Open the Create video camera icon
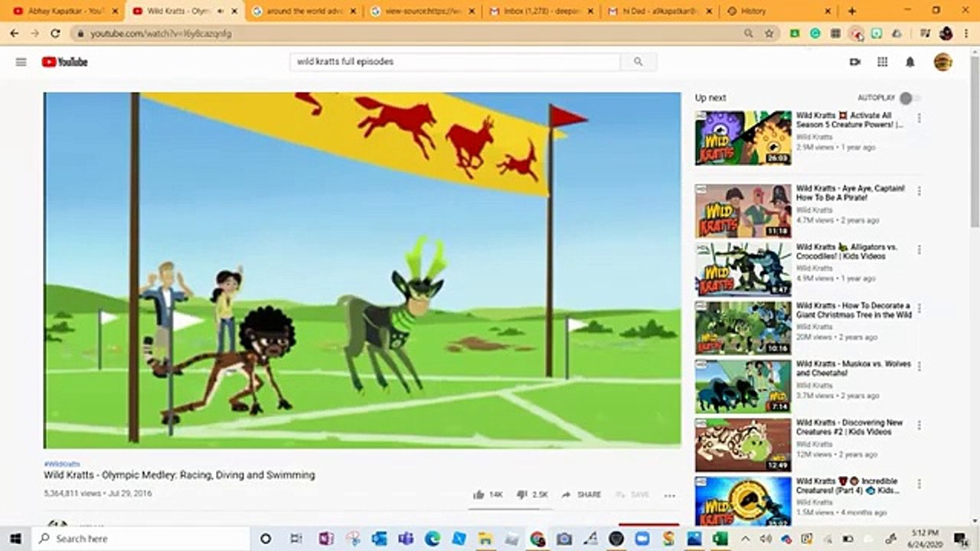This screenshot has height=551, width=980. (x=855, y=62)
